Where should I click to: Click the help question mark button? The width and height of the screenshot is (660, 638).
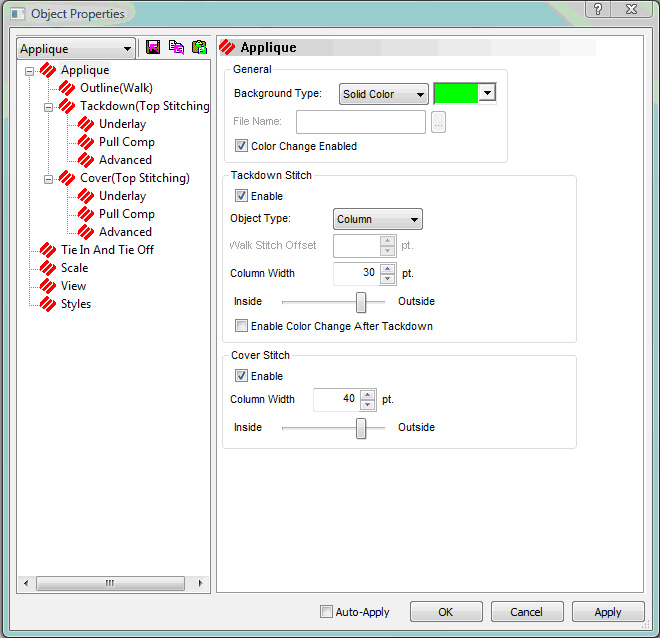(x=597, y=9)
